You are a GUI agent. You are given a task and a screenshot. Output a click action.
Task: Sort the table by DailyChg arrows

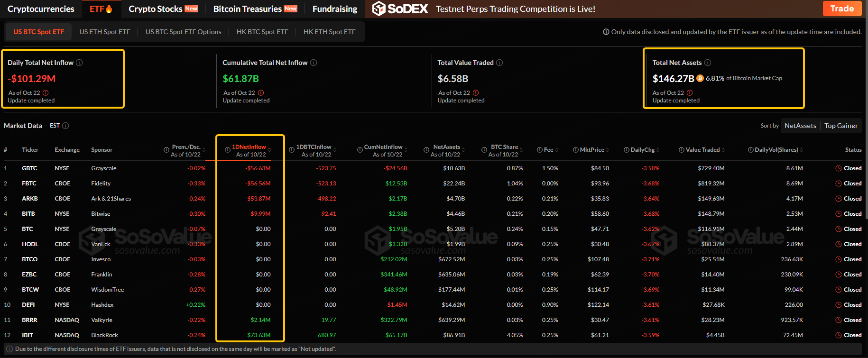tap(658, 150)
